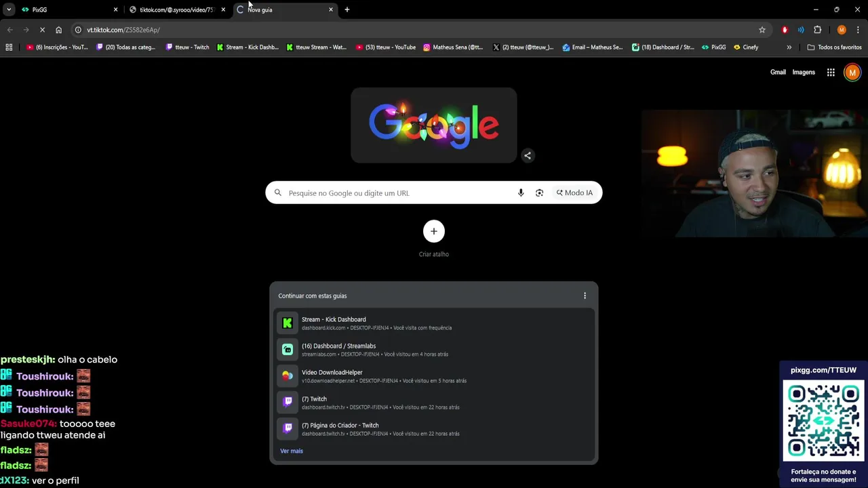The image size is (868, 488).
Task: Open the (7) Twitch entry
Action: 434,403
